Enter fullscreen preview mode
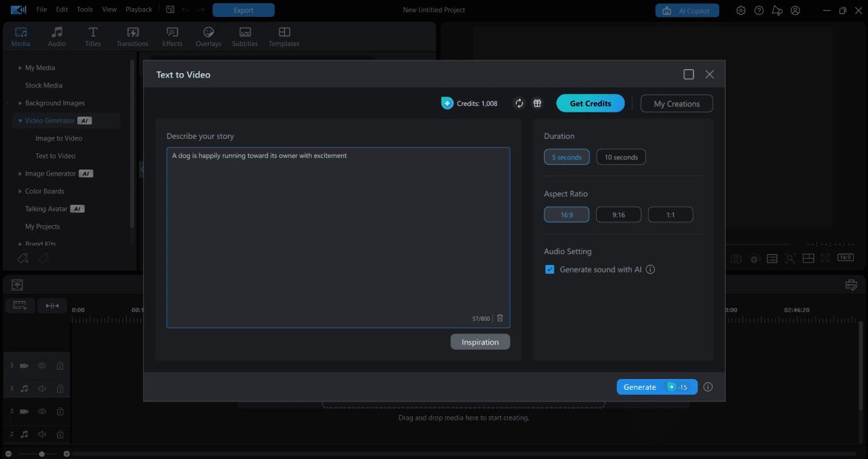The height and width of the screenshot is (459, 868). pyautogui.click(x=825, y=258)
